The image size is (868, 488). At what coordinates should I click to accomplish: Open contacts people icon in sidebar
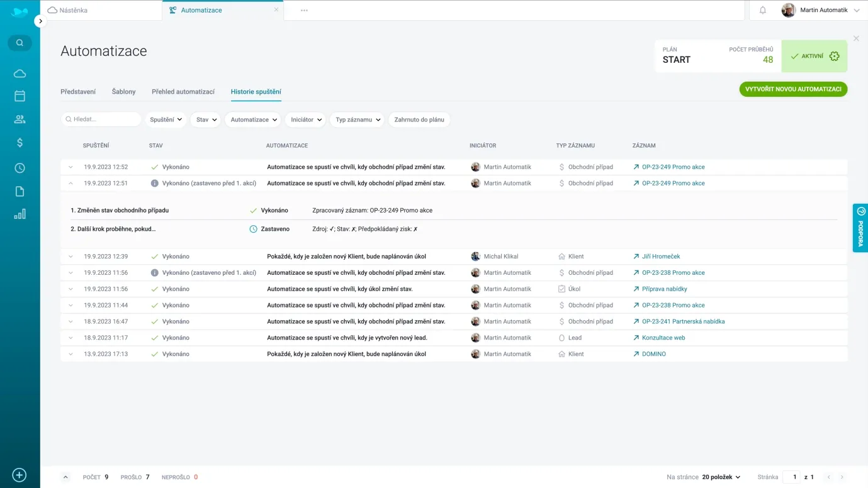pos(20,119)
